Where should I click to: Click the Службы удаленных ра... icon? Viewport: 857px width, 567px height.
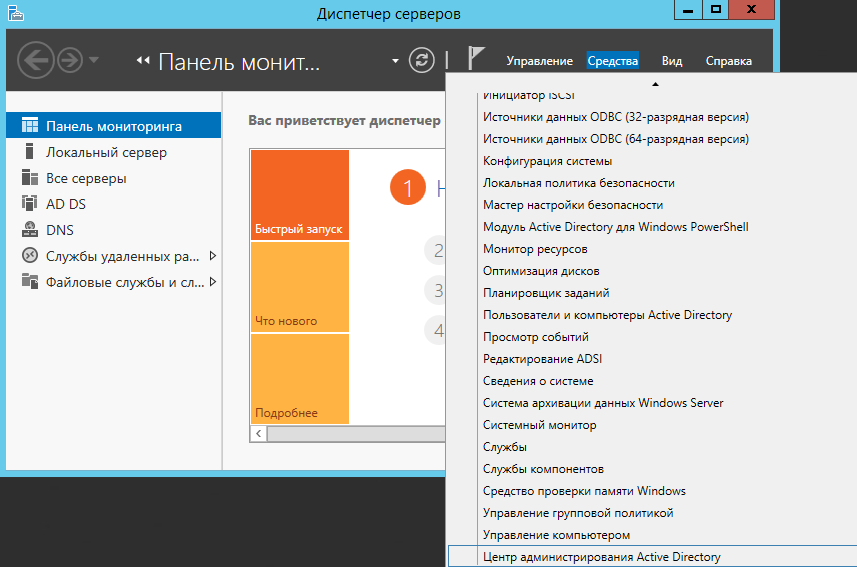30,255
